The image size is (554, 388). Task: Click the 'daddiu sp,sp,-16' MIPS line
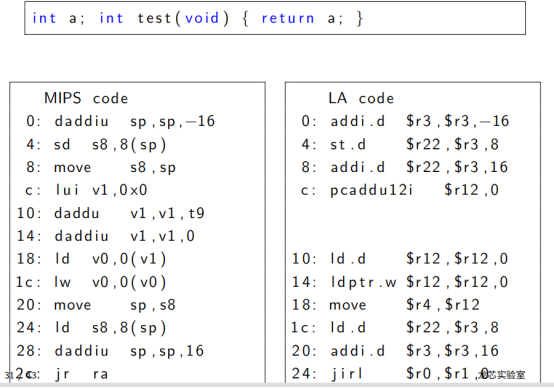pyautogui.click(x=120, y=121)
